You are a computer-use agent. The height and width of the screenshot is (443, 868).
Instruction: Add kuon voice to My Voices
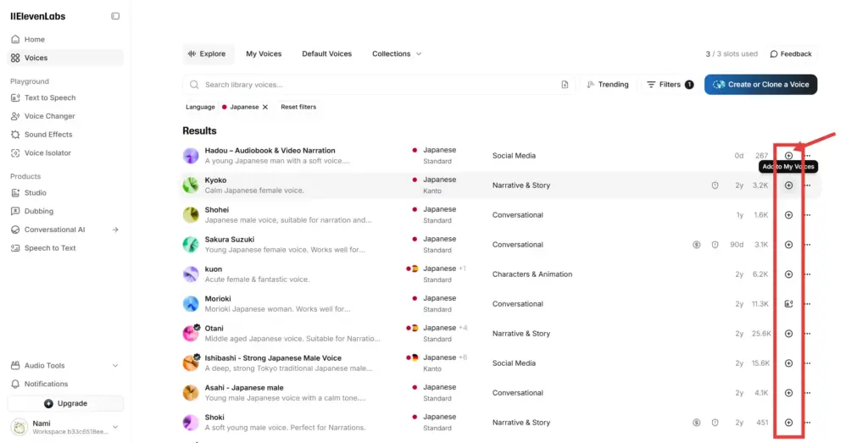788,274
